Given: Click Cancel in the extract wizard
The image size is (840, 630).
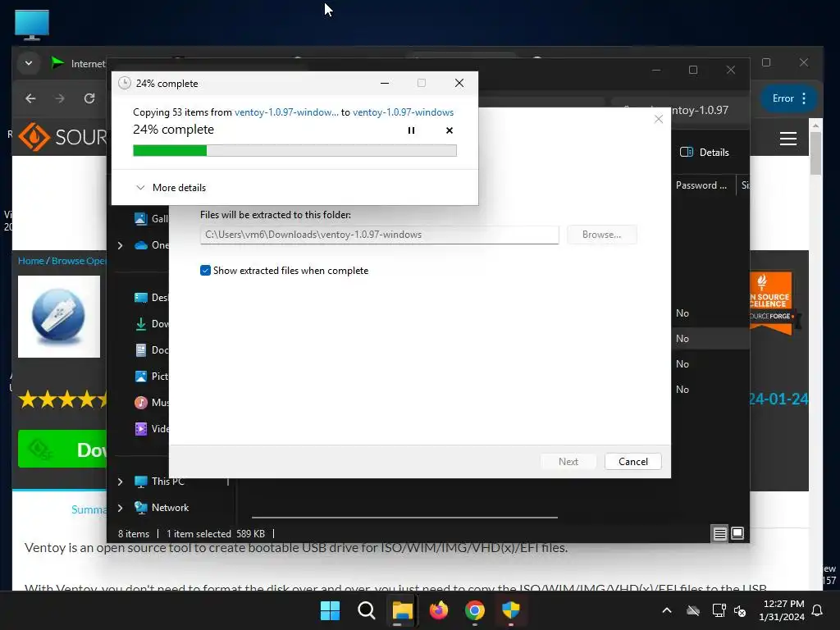Looking at the screenshot, I should click(x=632, y=462).
